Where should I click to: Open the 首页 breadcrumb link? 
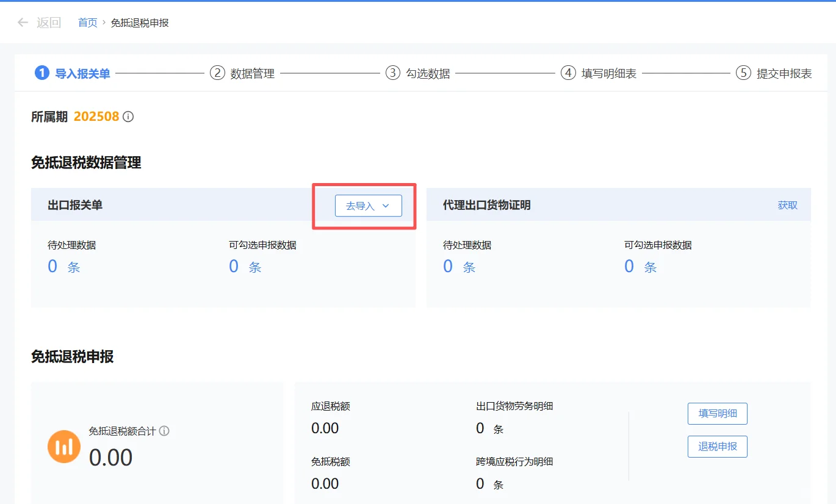86,22
